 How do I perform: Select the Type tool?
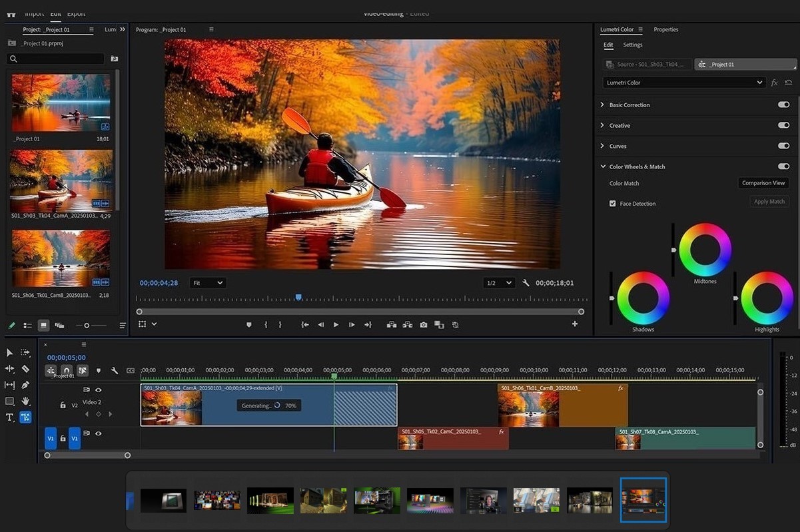point(10,417)
